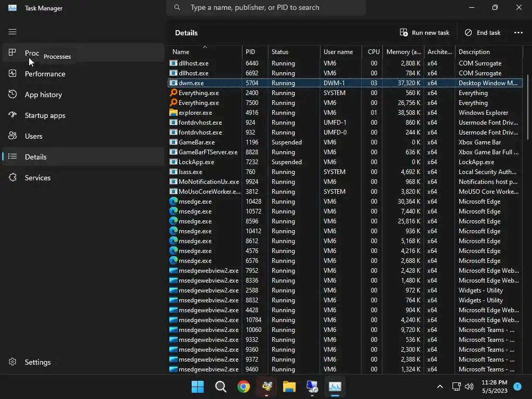Click the Processes sidebar icon
Viewport: 532px width, 399px height.
(x=12, y=52)
